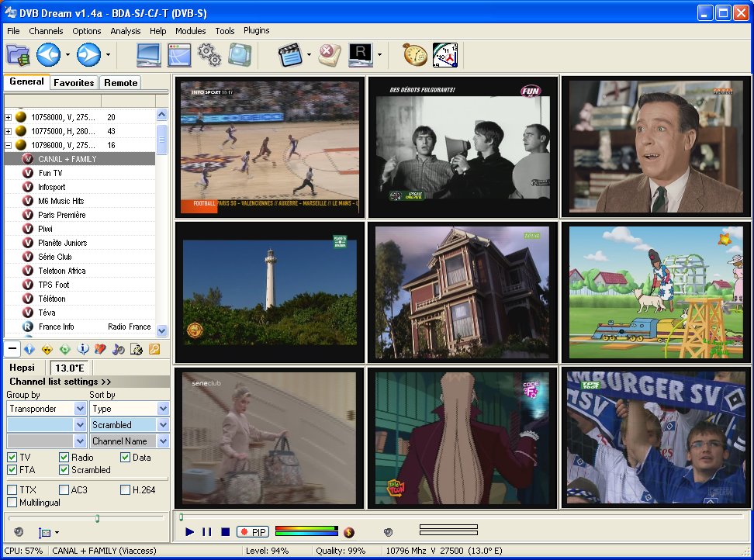The image size is (754, 560).
Task: Open the dropdown arrow next to R monitor
Action: (x=379, y=55)
